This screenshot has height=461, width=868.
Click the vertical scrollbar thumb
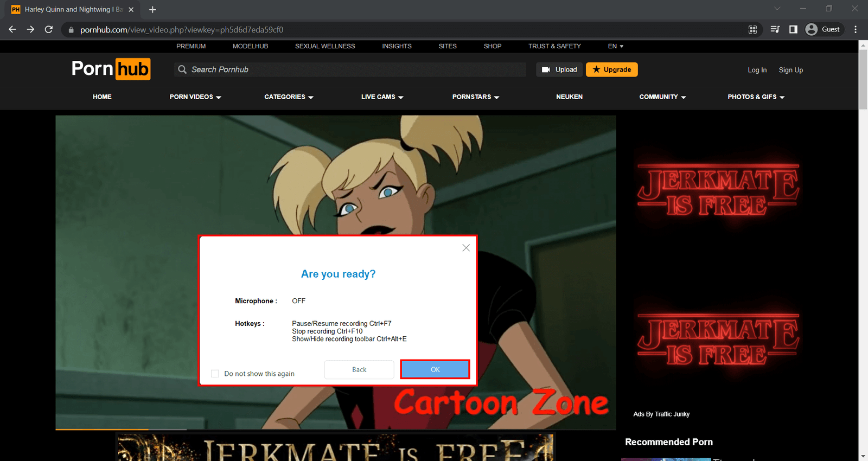(863, 80)
